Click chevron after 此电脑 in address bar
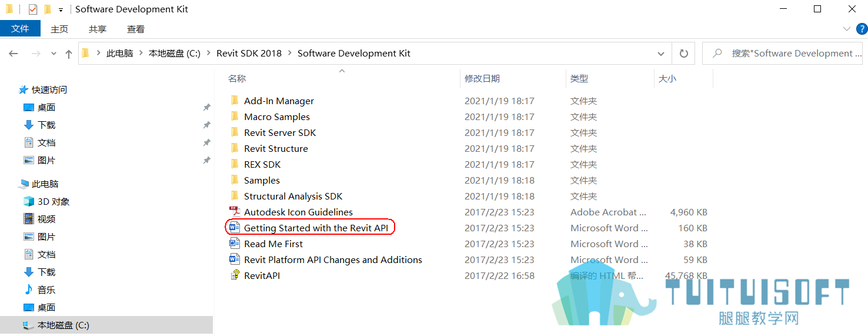Viewport: 868px width, 336px height. click(x=141, y=54)
